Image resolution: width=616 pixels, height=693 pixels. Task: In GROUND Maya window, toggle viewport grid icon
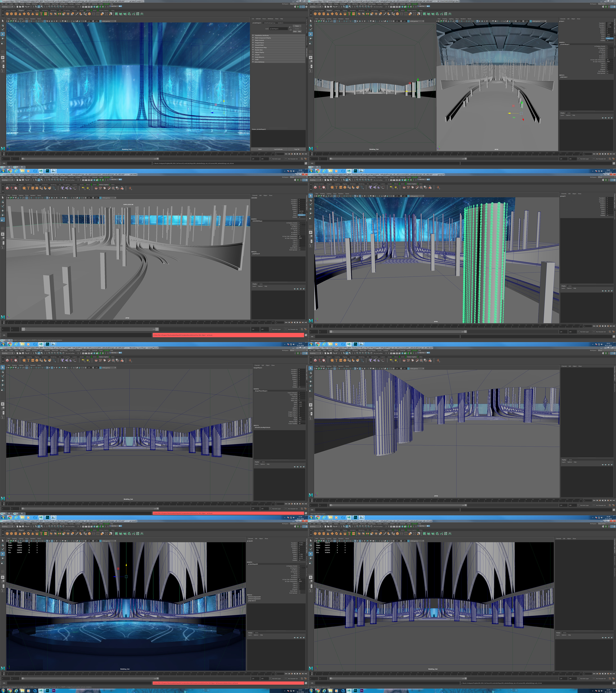click(26, 198)
